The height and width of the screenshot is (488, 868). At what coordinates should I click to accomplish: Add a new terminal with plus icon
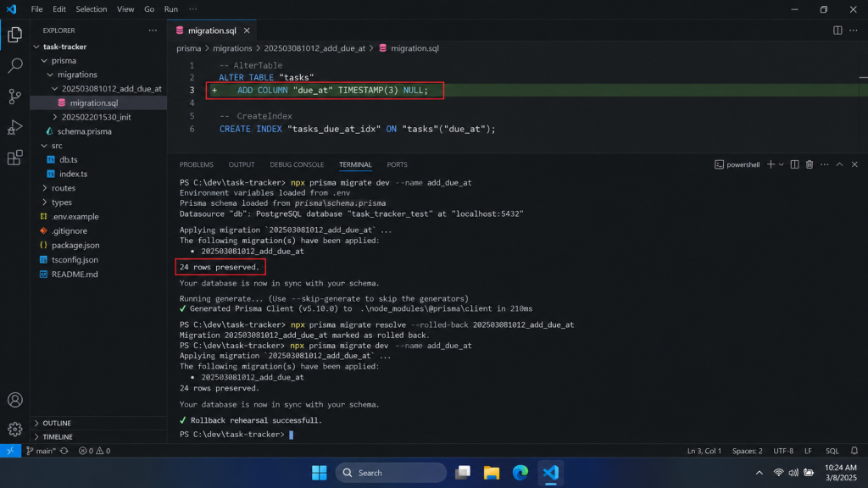click(770, 164)
